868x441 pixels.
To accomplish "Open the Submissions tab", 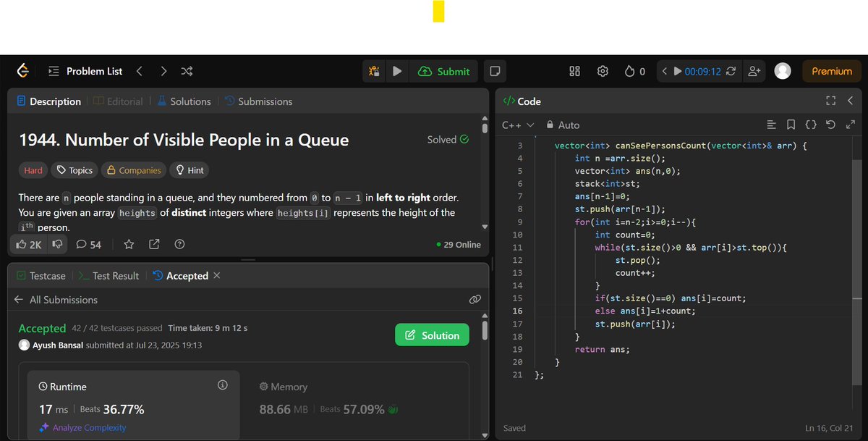I will [258, 101].
